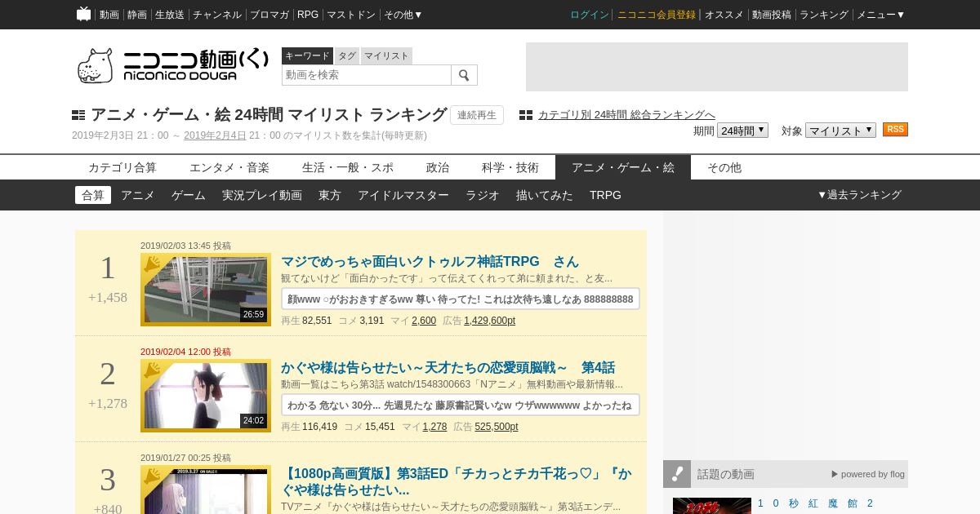Select the アイドルマスター subcategory
980x514 pixels.
(x=403, y=195)
